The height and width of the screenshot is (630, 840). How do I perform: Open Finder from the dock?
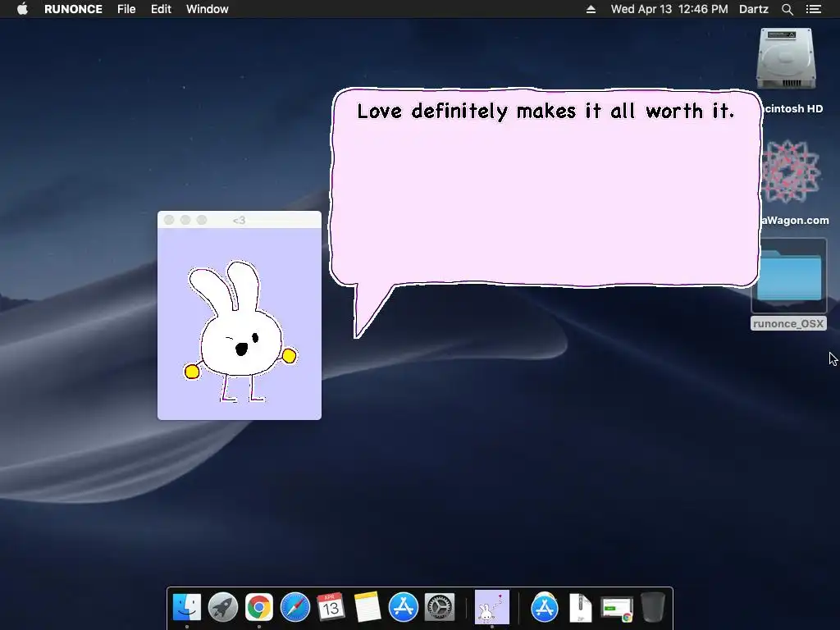187,607
